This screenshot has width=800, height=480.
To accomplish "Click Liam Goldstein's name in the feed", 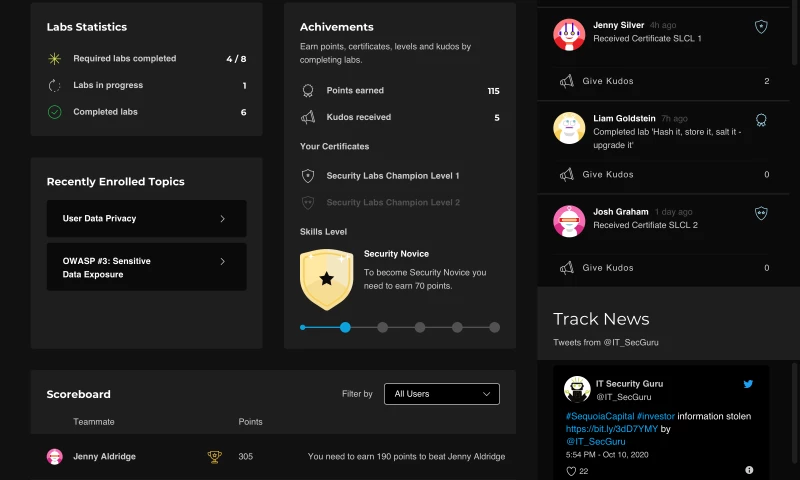I will pos(624,118).
